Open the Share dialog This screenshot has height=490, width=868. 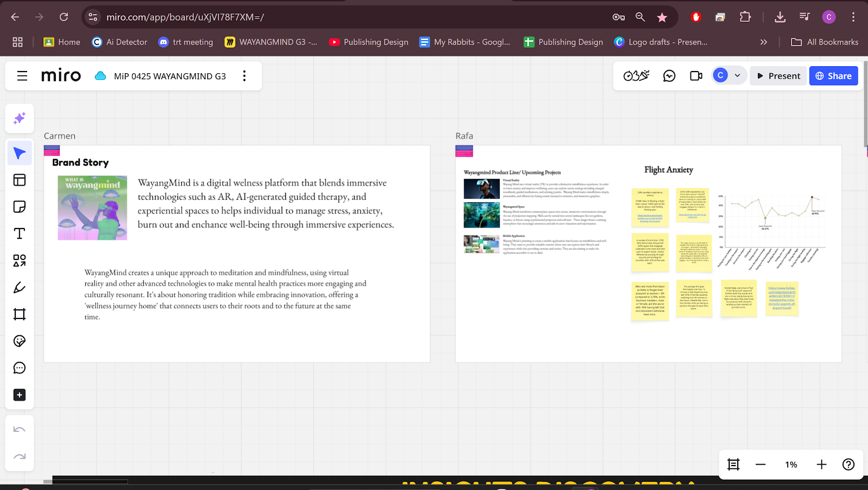coord(834,76)
